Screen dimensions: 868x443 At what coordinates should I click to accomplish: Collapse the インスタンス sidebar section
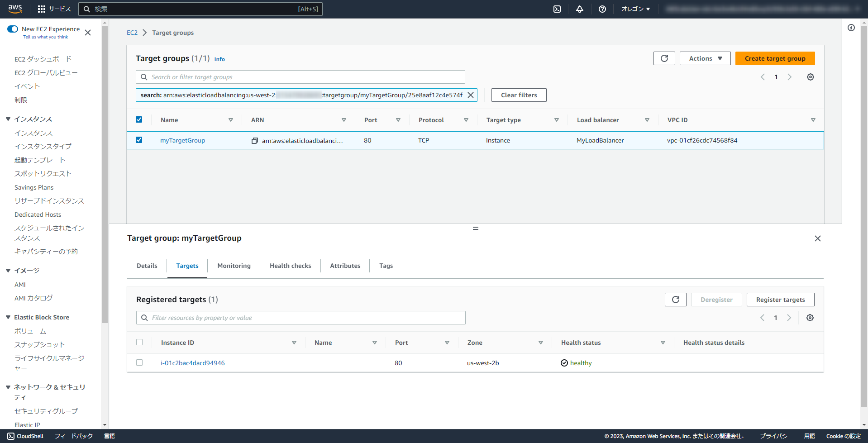8,119
